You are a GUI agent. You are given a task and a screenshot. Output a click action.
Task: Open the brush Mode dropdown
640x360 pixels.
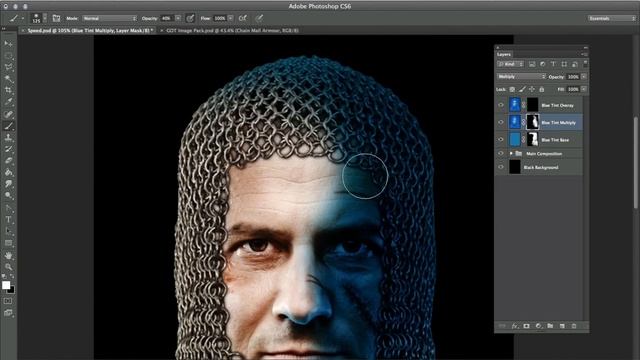point(109,18)
